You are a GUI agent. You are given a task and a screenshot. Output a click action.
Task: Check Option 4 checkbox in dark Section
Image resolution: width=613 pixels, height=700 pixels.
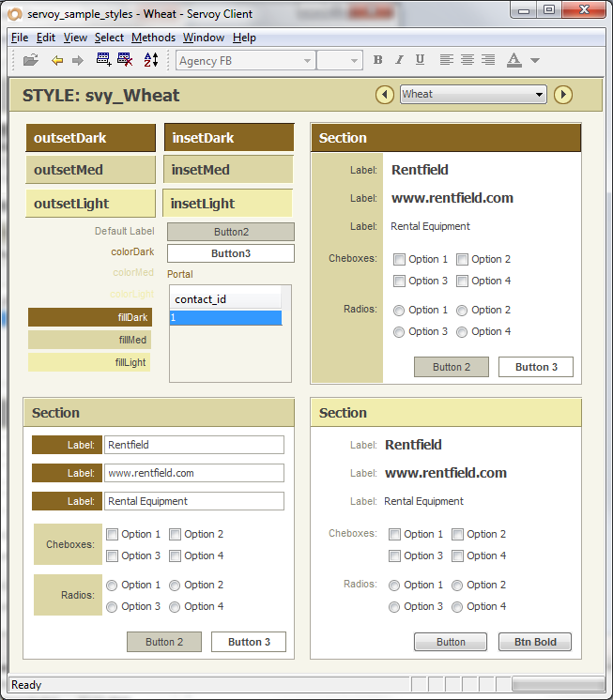(x=462, y=281)
